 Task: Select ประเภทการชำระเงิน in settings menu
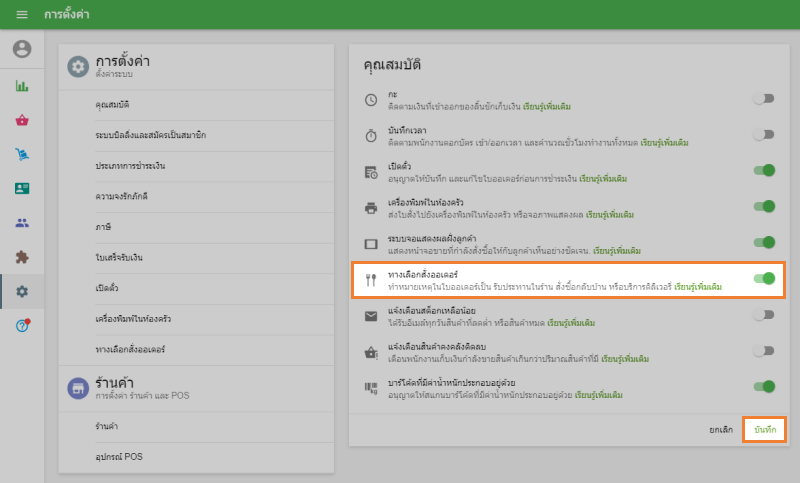pos(130,164)
